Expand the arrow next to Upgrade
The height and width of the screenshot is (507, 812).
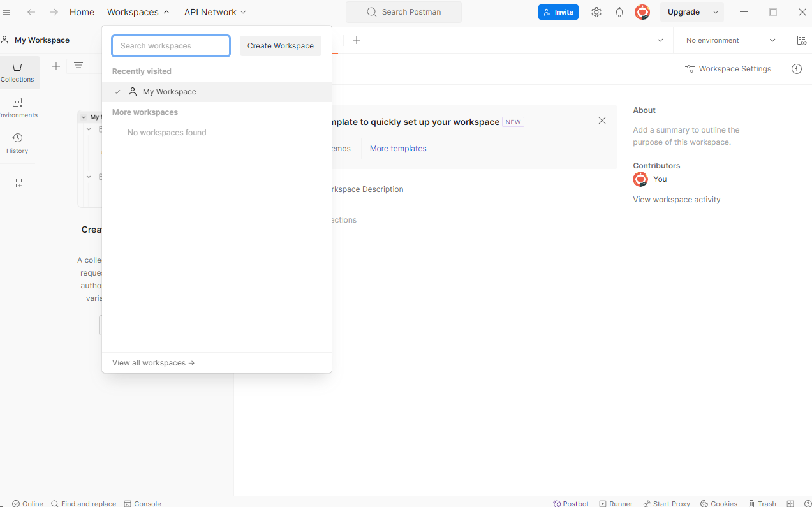716,12
